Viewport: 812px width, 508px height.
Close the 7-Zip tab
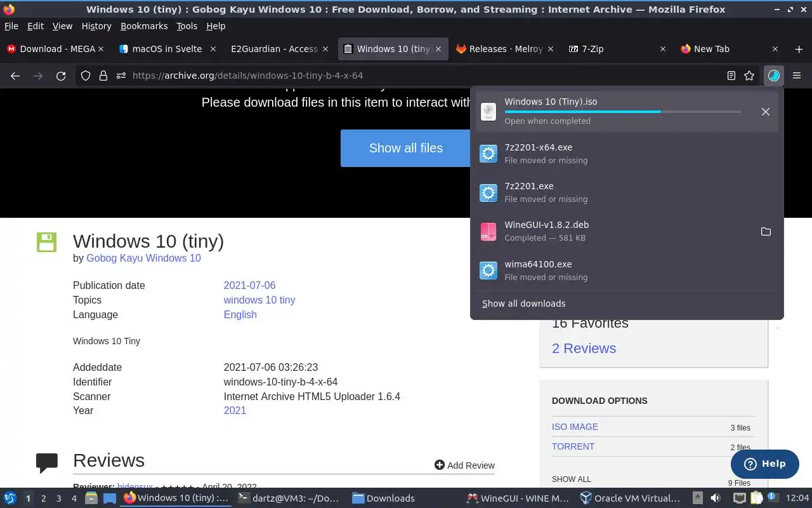point(663,49)
